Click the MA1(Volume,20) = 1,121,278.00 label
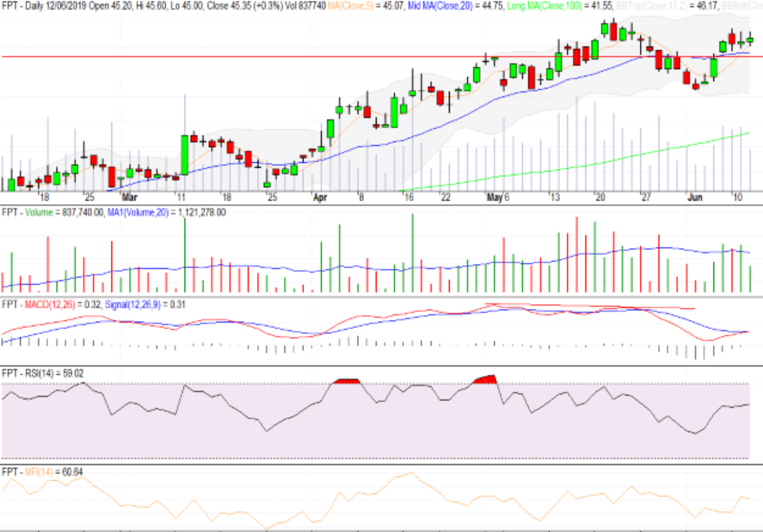 pyautogui.click(x=166, y=212)
